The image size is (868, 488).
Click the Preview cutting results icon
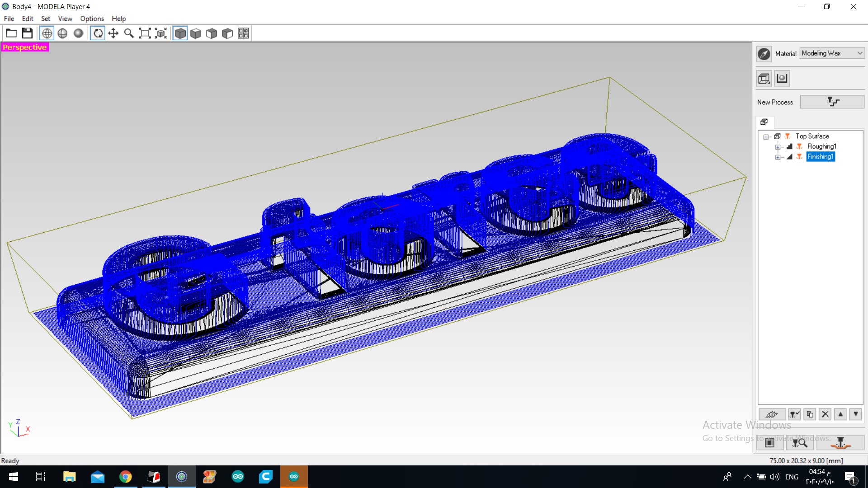click(799, 443)
